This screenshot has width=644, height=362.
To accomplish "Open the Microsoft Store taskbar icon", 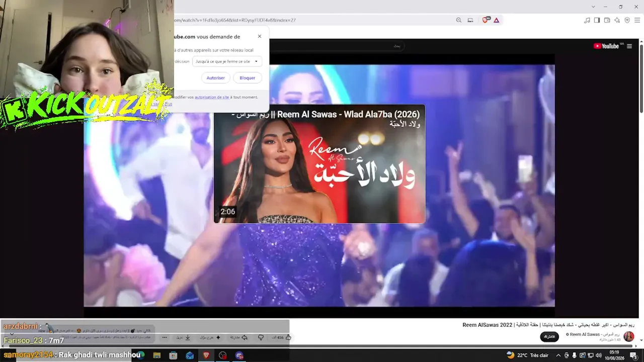I will (173, 355).
